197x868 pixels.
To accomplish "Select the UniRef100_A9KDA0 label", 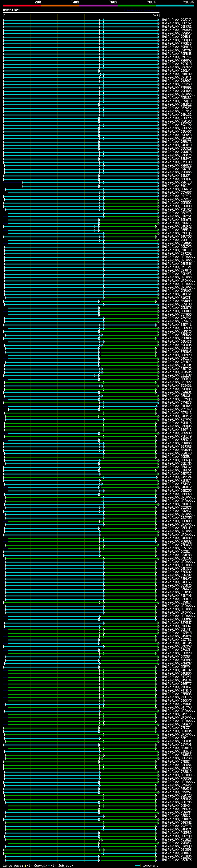I will click(177, 443).
